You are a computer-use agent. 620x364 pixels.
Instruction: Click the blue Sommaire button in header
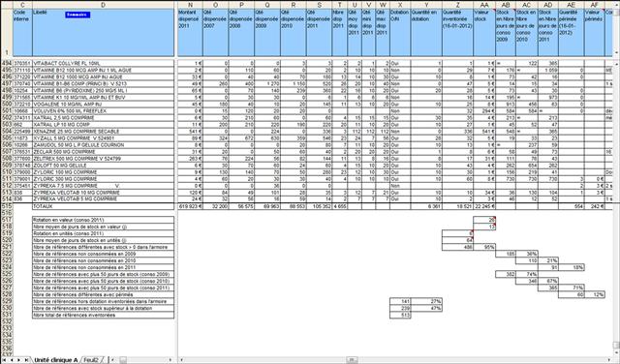tap(77, 15)
